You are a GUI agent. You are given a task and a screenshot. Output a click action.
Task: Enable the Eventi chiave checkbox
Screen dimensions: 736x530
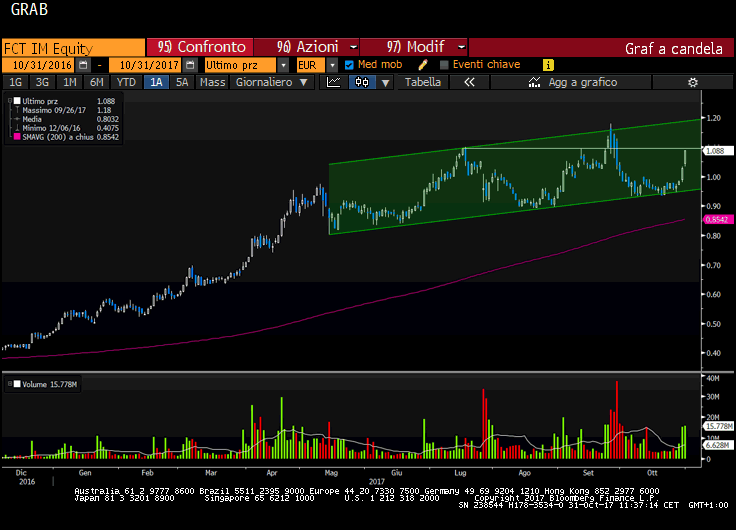click(x=443, y=65)
